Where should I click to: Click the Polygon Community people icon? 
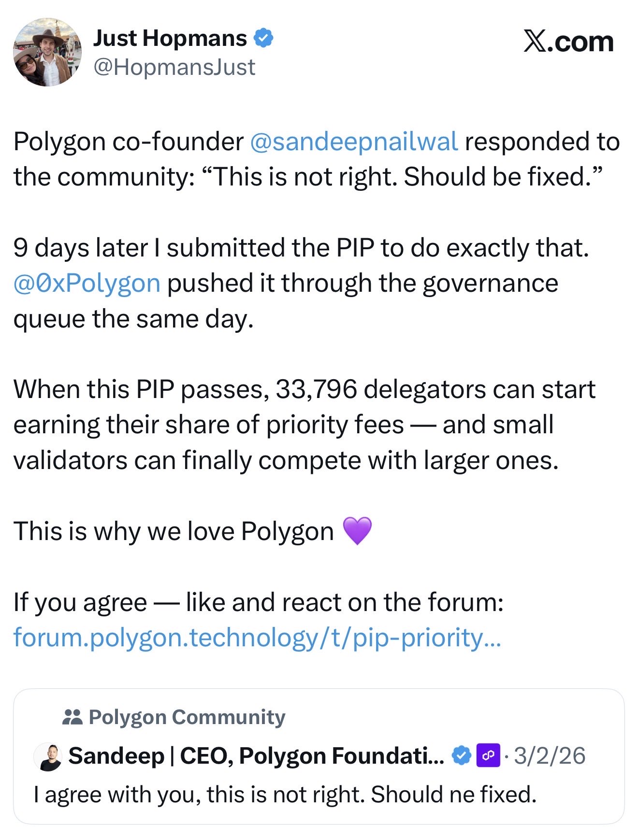pos(72,717)
